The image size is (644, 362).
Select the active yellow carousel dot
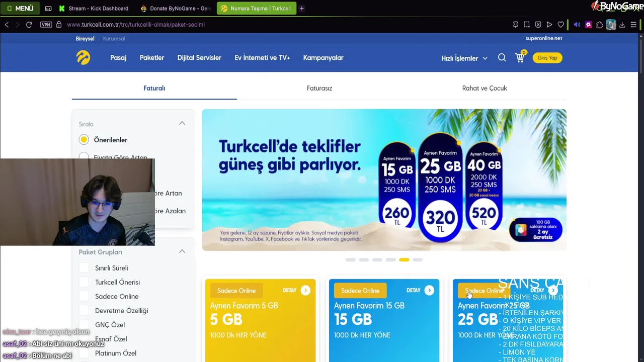[x=404, y=260]
